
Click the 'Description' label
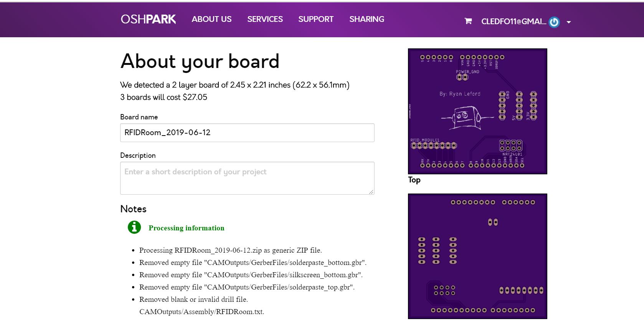coord(138,156)
